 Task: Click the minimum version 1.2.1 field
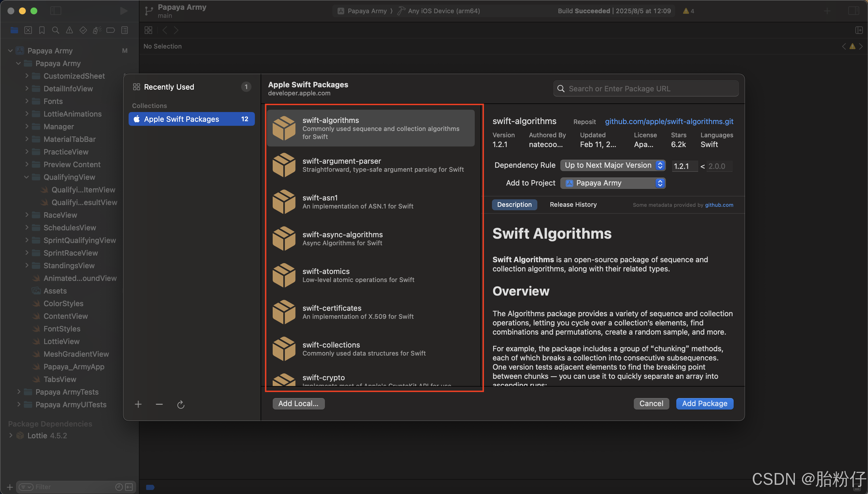684,166
